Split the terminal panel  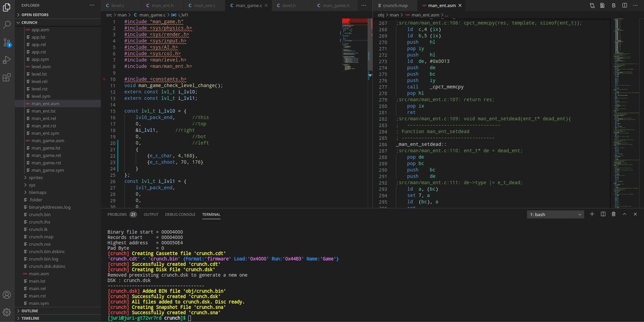click(603, 214)
